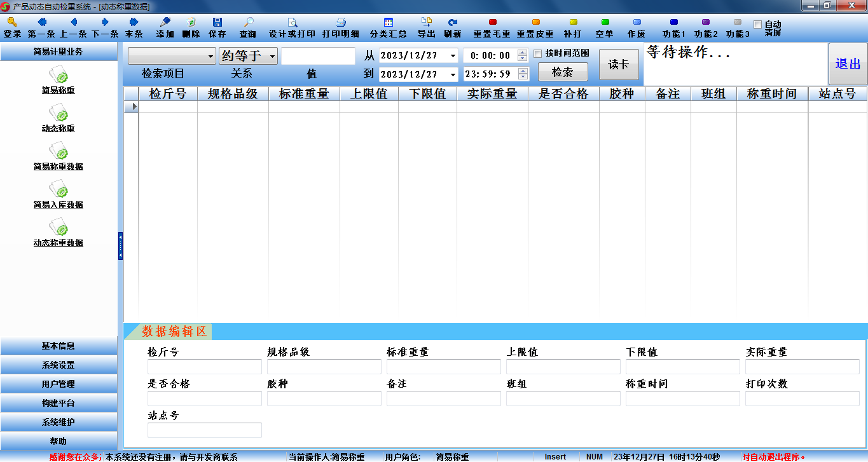This screenshot has width=868, height=462.
Task: Click the 检索 search button
Action: [563, 72]
